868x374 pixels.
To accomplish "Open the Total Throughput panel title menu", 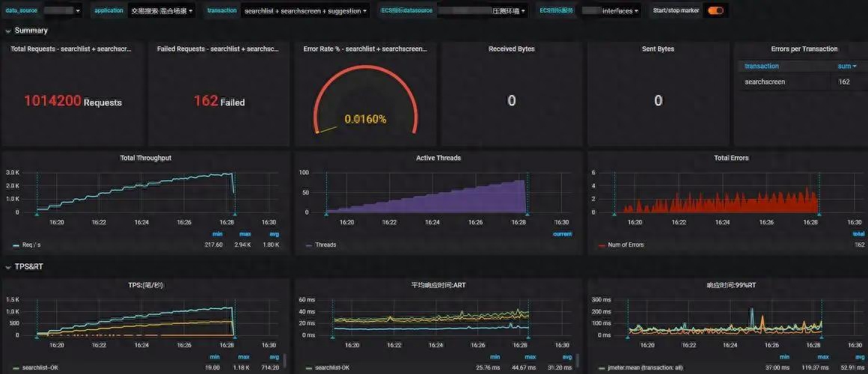I will (146, 158).
